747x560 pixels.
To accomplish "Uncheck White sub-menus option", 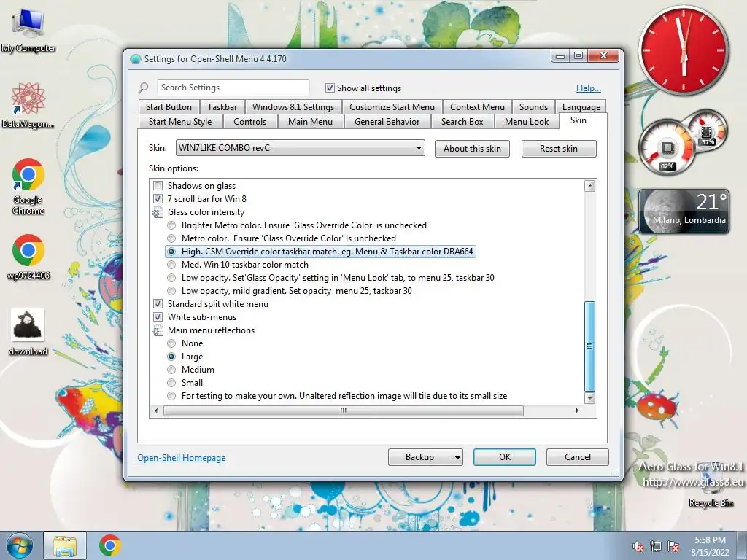I will coord(158,317).
